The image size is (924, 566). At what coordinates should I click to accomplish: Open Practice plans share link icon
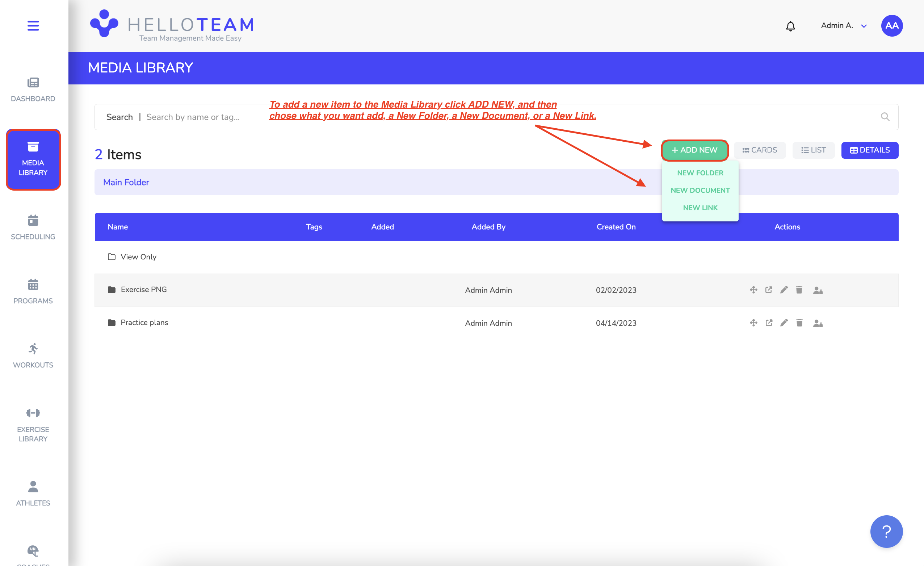click(769, 323)
